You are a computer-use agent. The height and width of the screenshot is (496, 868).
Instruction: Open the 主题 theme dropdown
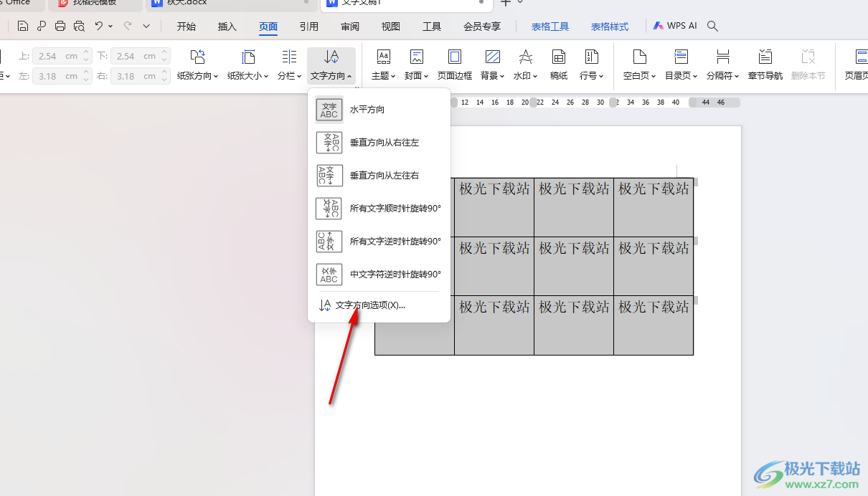(384, 65)
